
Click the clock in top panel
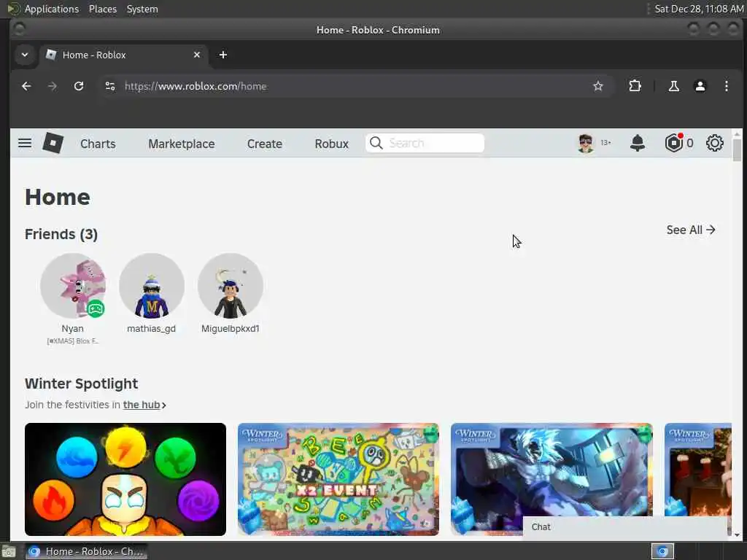[x=698, y=9]
